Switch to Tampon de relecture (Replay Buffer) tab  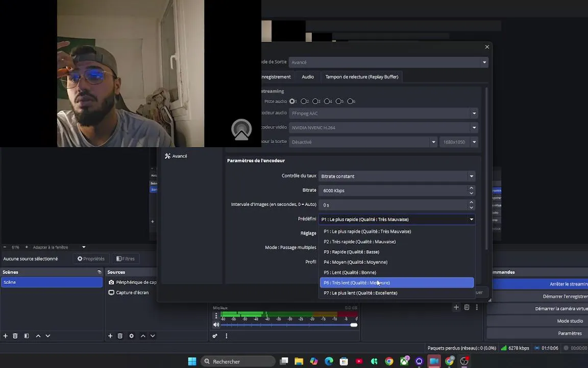click(362, 77)
